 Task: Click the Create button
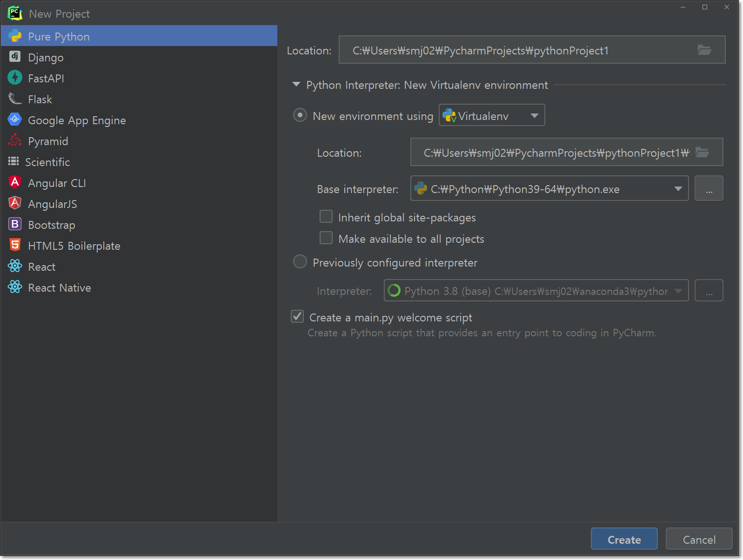(x=624, y=539)
